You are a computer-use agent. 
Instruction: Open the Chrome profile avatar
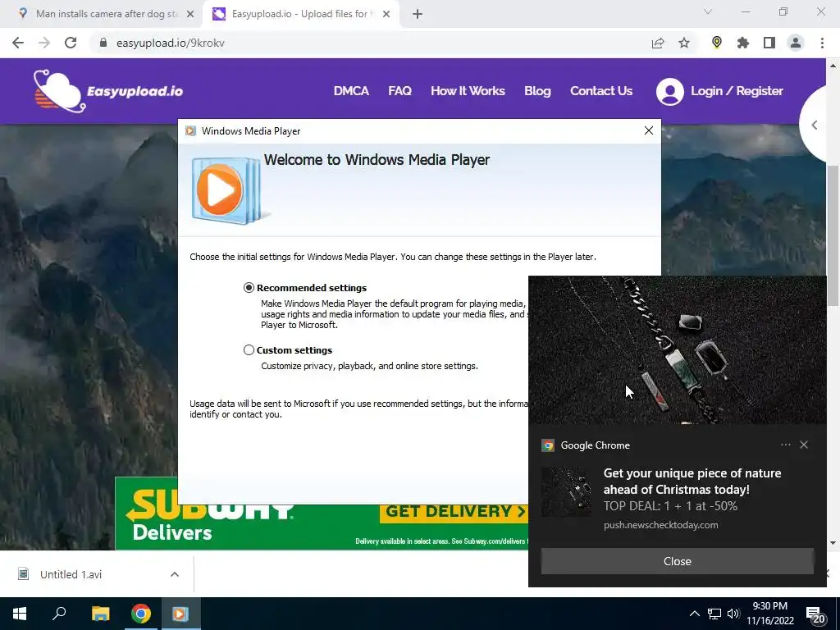[796, 43]
